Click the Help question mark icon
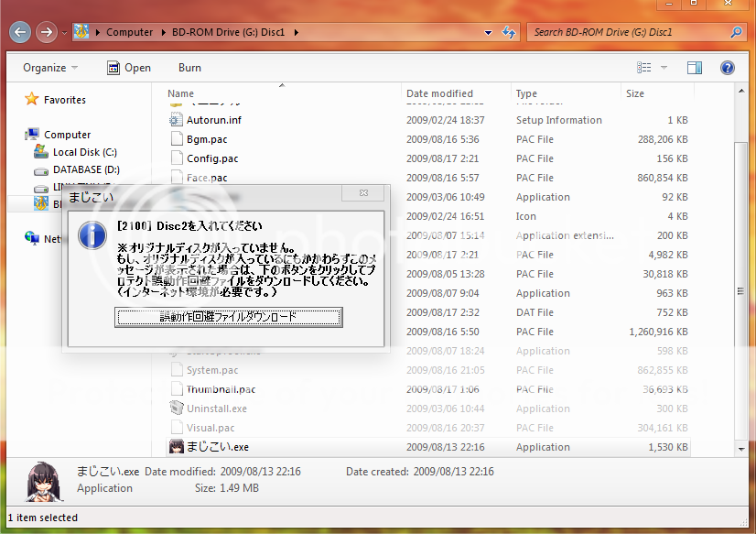This screenshot has height=534, width=756. [728, 68]
